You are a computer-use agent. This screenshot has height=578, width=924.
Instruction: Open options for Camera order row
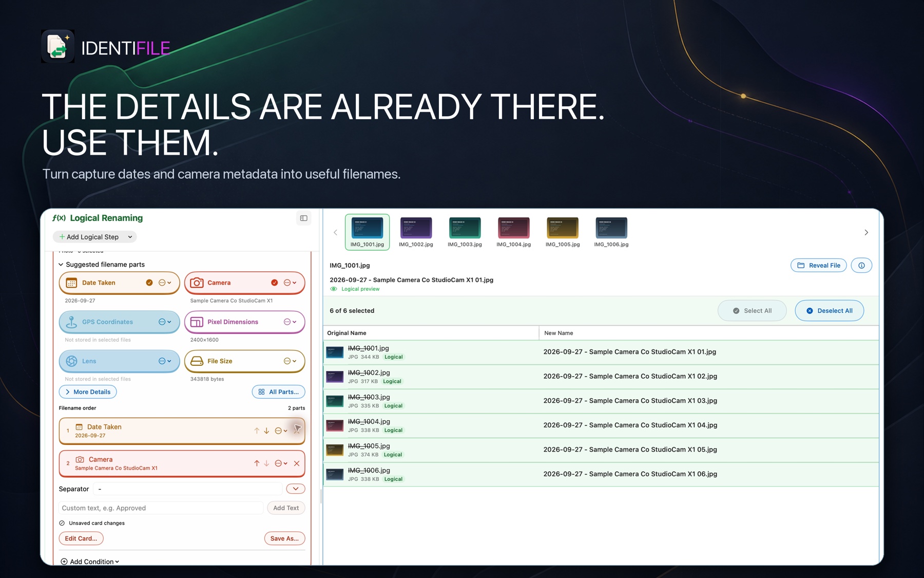click(x=281, y=463)
